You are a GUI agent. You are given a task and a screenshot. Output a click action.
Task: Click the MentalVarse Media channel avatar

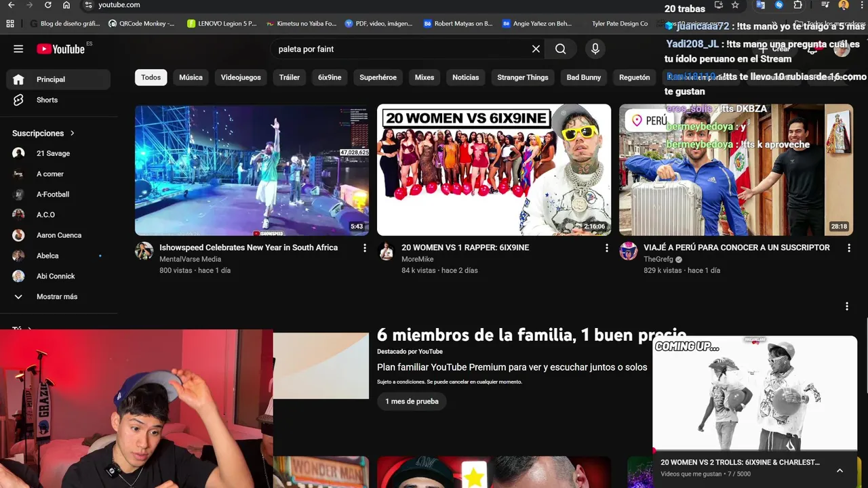pos(144,251)
